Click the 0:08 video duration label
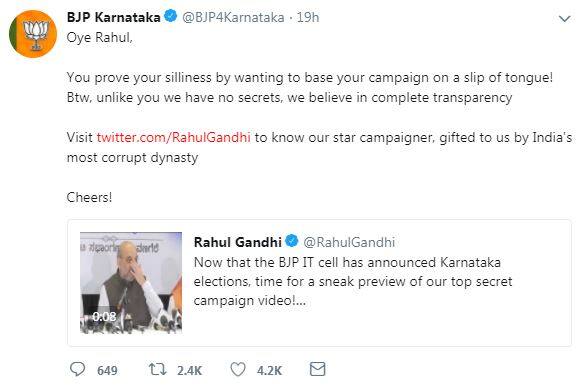581x385 pixels. click(104, 317)
